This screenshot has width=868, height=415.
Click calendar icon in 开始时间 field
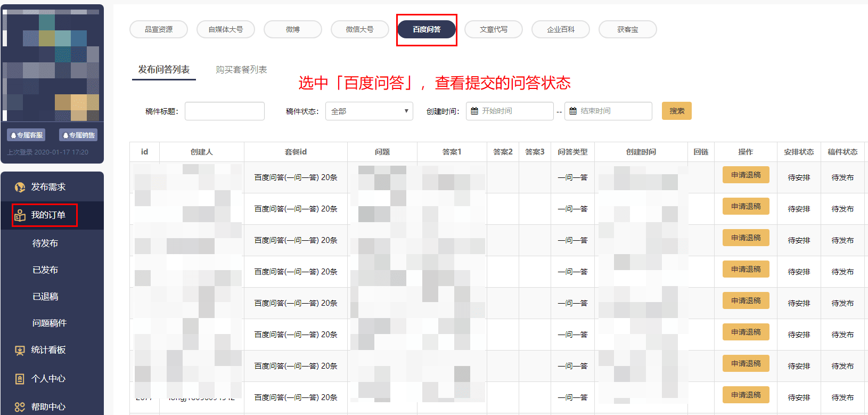pos(474,111)
